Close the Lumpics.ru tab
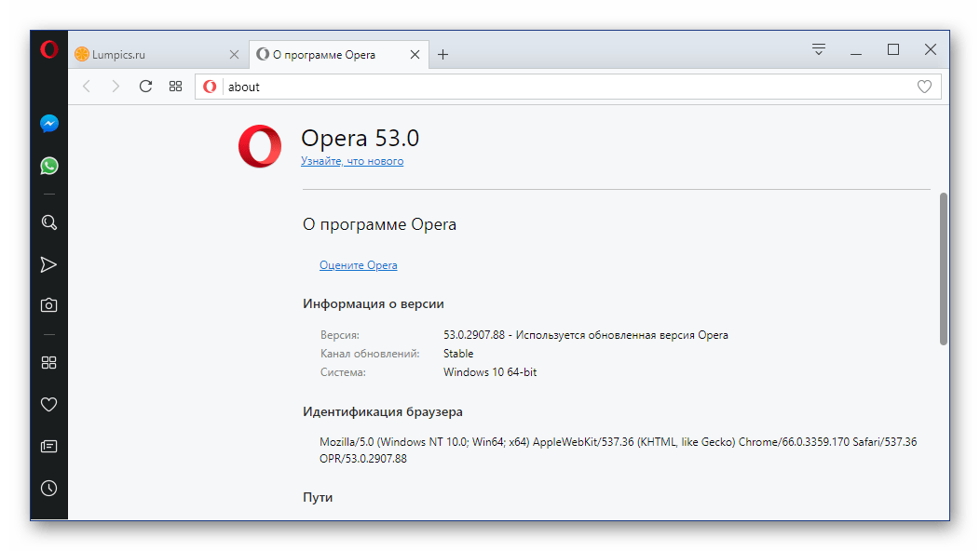The height and width of the screenshot is (551, 980). 234,54
